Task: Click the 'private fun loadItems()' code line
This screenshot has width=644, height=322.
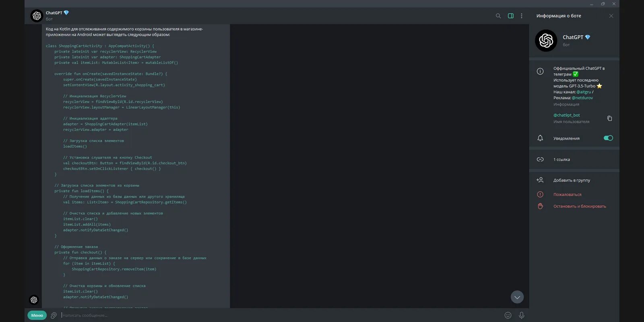Action: 81,191
